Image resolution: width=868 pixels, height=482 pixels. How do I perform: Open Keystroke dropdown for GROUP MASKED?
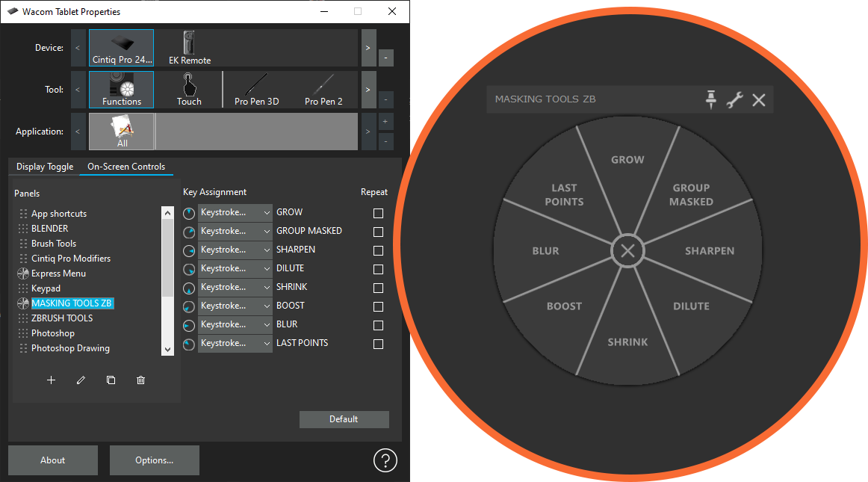235,231
